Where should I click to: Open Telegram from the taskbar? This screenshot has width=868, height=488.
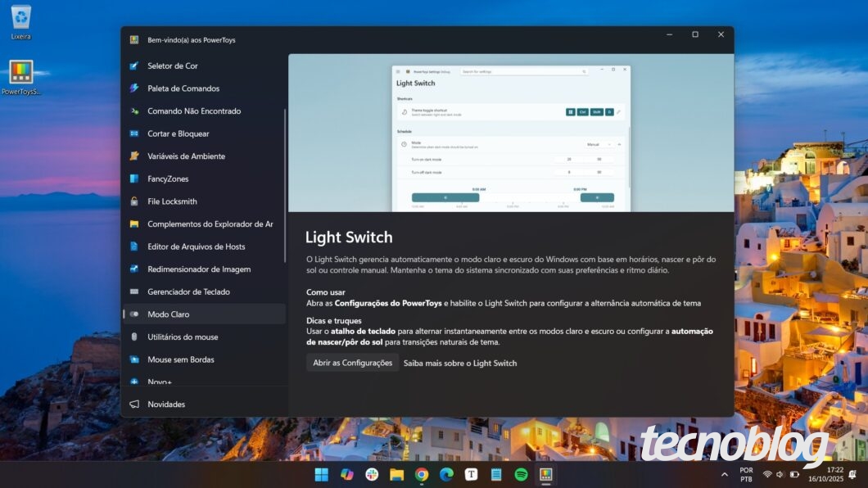click(x=471, y=474)
